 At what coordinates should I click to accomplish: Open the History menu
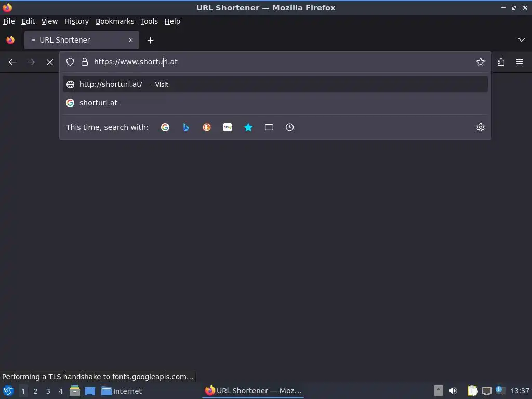77,21
